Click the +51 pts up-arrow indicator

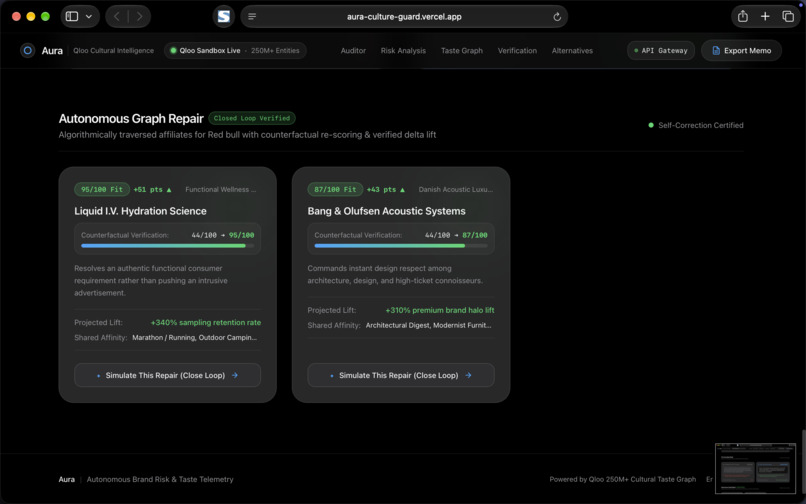(x=153, y=189)
